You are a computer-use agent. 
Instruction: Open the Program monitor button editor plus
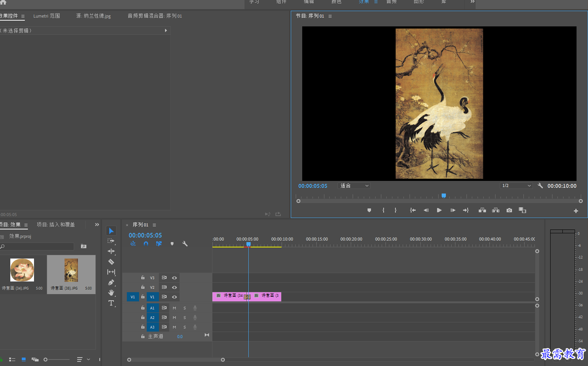pyautogui.click(x=576, y=211)
